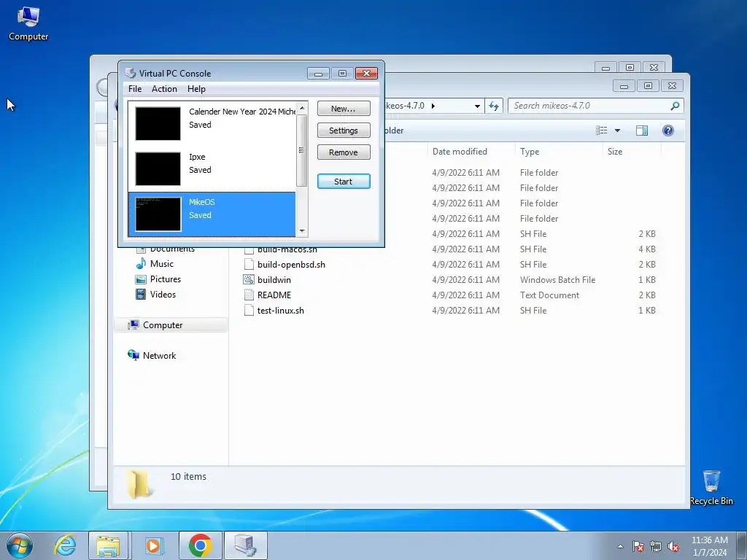Open Windows Explorer taskbar icon
The height and width of the screenshot is (560, 747).
coord(108,545)
